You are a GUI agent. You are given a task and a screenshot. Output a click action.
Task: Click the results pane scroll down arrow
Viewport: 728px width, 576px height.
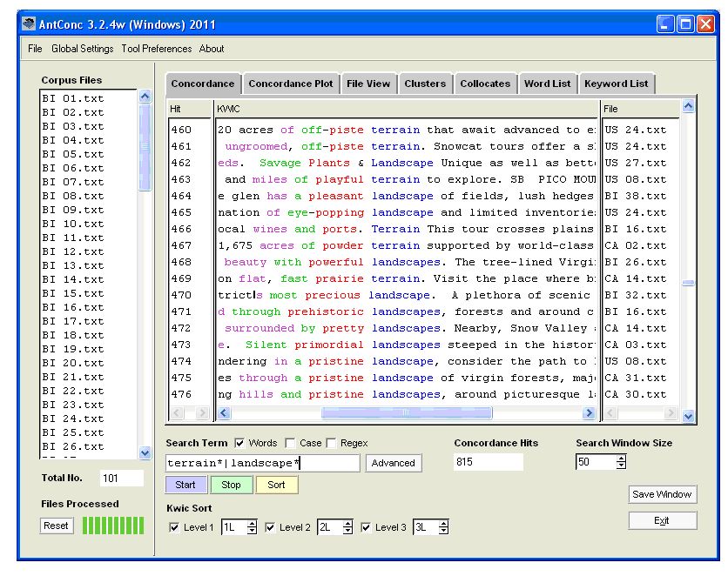tap(688, 417)
